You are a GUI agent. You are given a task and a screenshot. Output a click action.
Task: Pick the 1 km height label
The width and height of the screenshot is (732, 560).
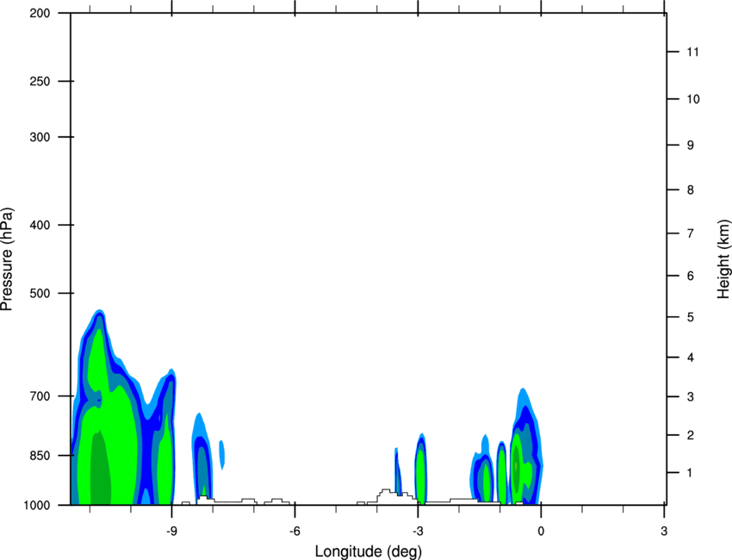pos(690,473)
